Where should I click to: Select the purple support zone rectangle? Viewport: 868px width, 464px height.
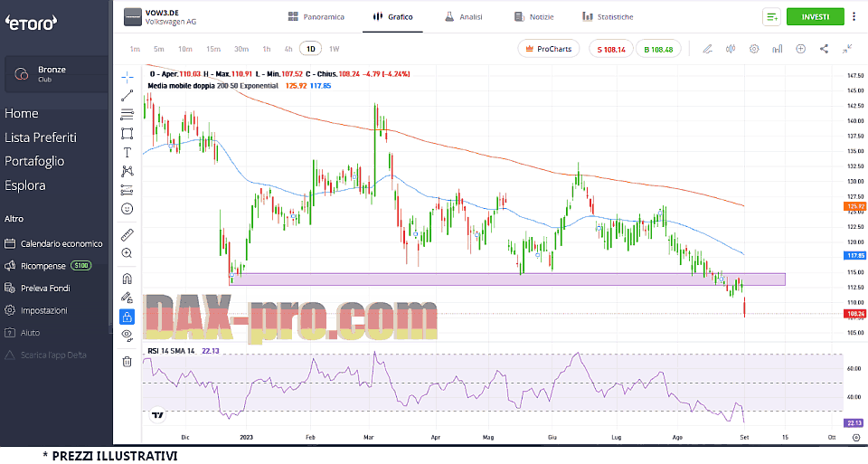[x=507, y=279]
